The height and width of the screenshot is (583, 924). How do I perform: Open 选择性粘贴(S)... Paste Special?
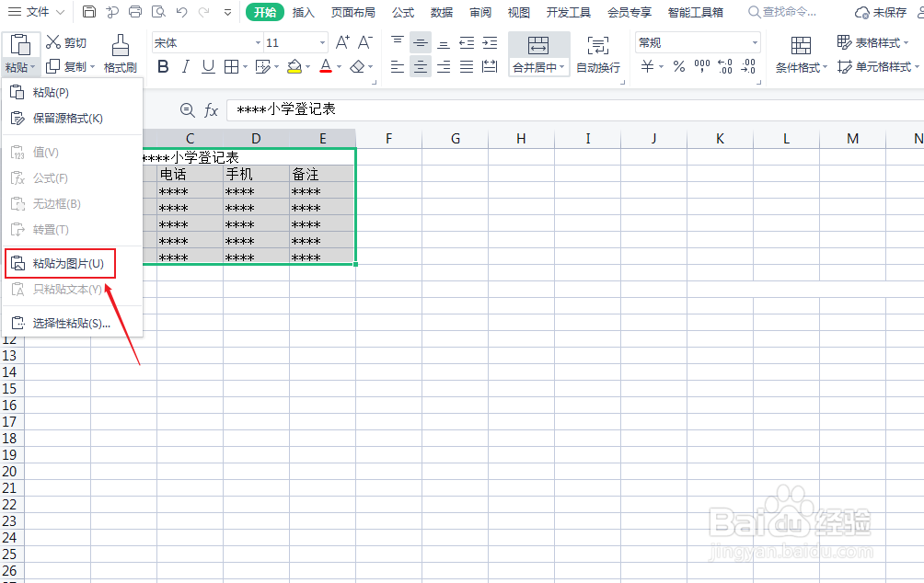coord(73,324)
